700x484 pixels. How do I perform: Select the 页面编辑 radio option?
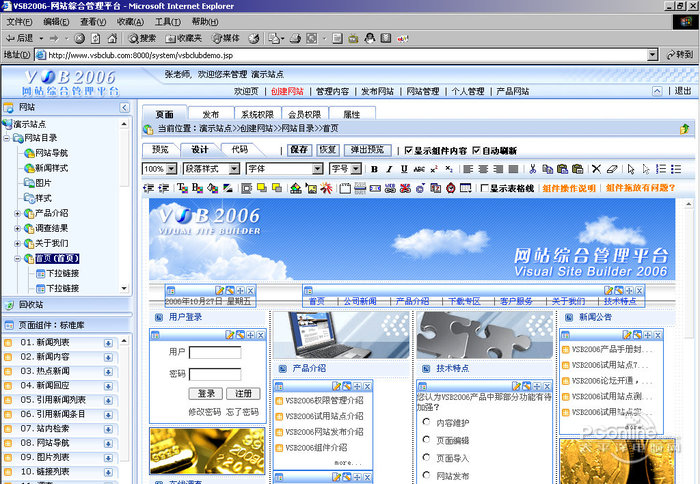[x=426, y=439]
